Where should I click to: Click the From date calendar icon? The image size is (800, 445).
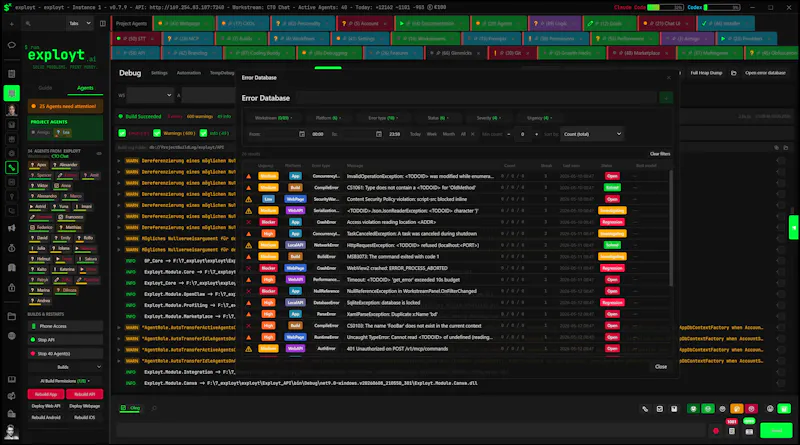(x=302, y=134)
